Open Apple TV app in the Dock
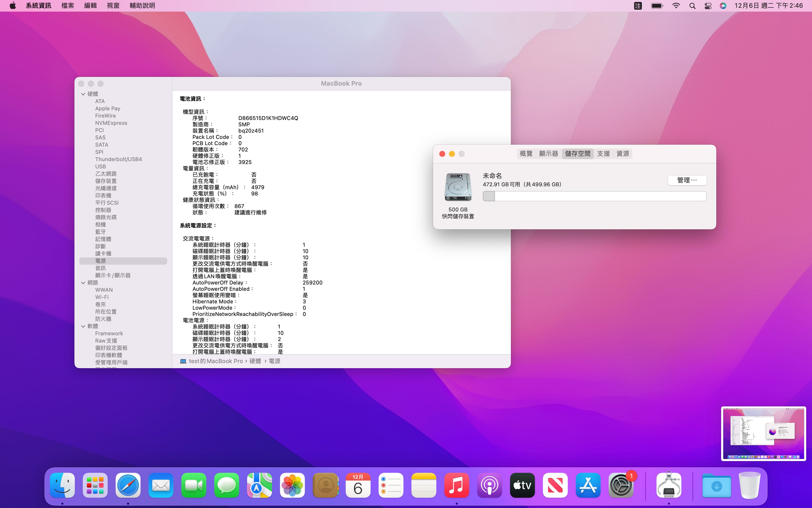Screen dimensions: 812x508 point(523,485)
